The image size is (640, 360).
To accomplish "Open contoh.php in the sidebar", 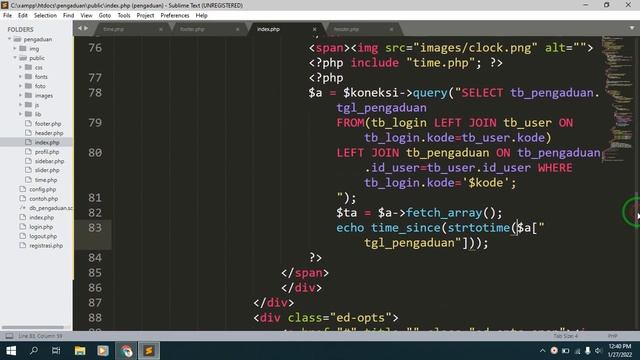I will tap(43, 199).
